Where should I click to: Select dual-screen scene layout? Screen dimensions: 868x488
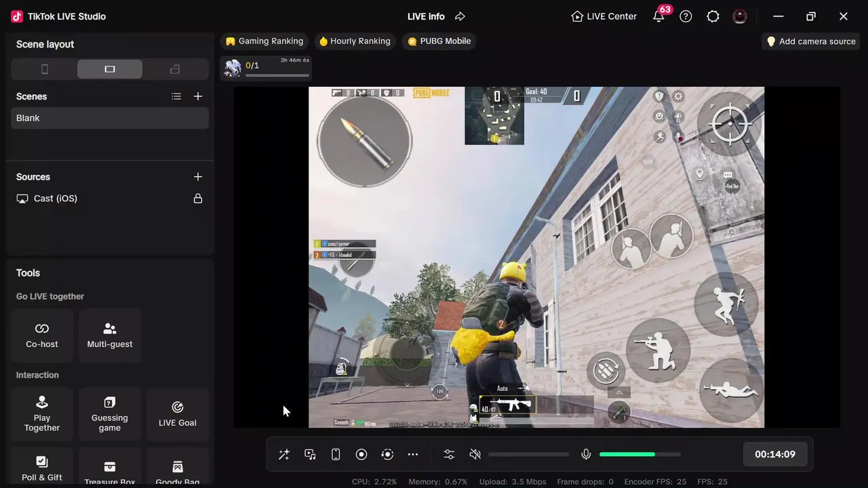(x=175, y=69)
